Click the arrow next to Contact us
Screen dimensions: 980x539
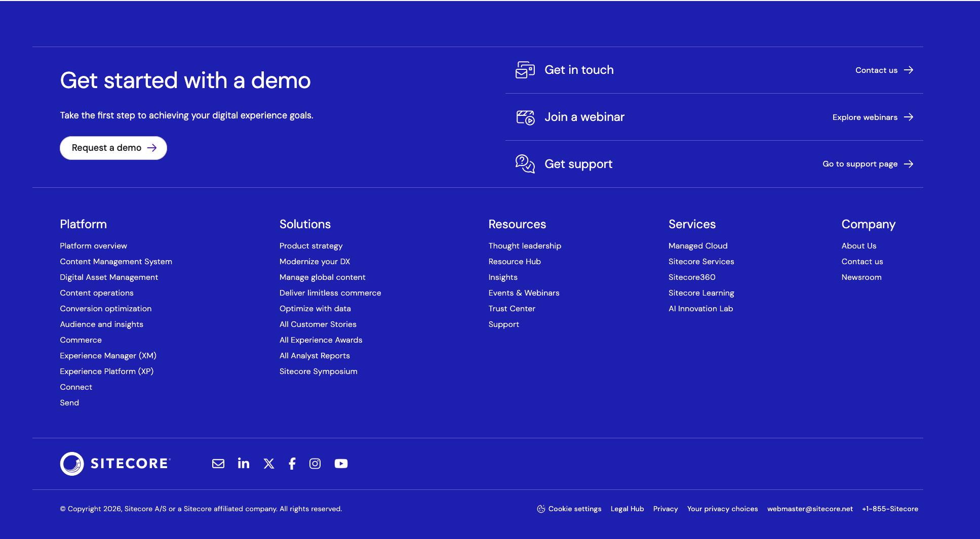point(909,70)
